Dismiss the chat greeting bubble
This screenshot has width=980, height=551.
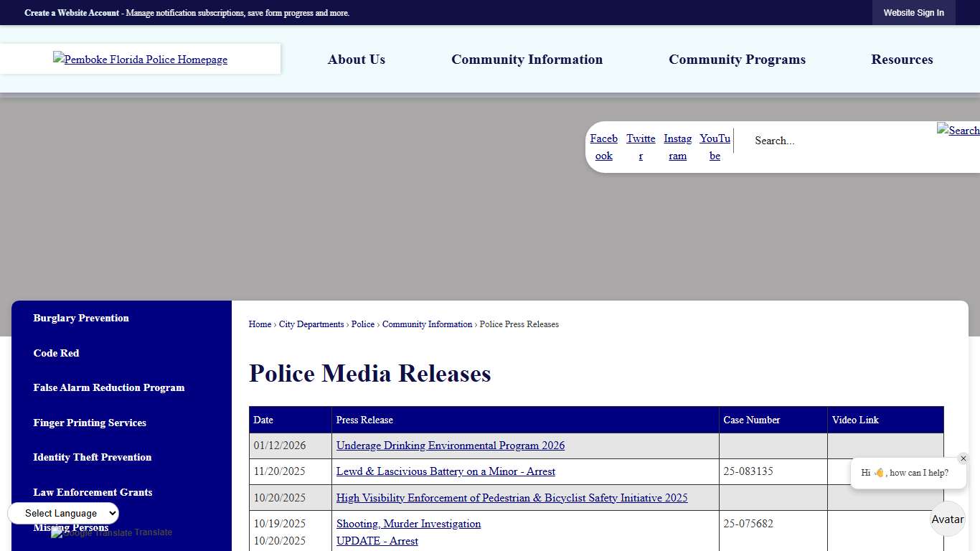coord(963,458)
